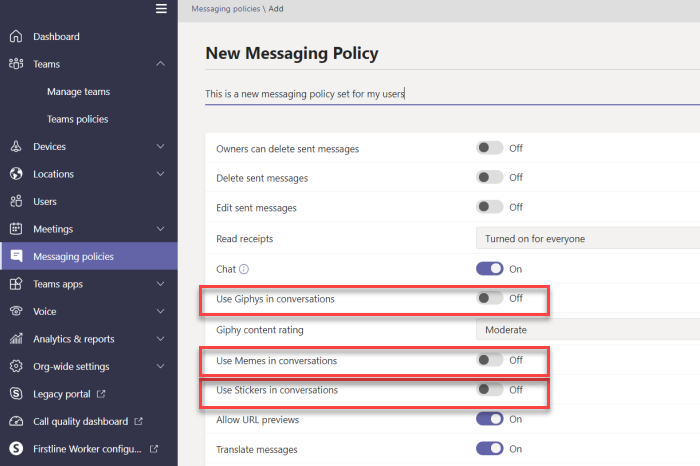Turn on Use Stickers in conversations

tap(489, 389)
